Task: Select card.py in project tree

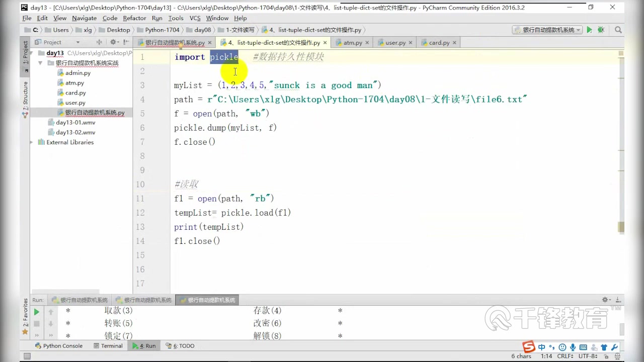Action: [x=75, y=93]
